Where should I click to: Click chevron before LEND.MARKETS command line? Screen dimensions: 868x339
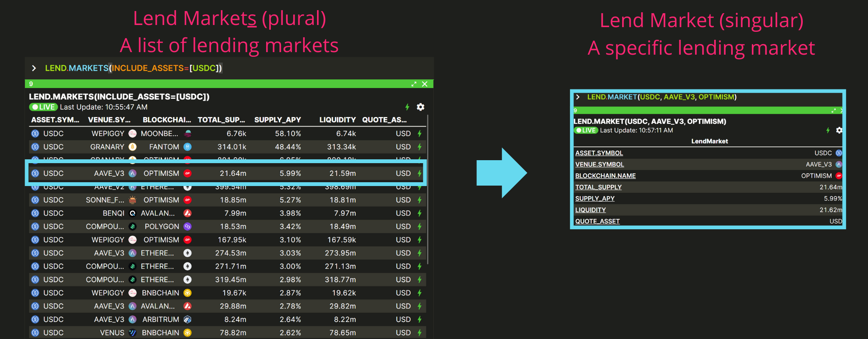pyautogui.click(x=34, y=68)
